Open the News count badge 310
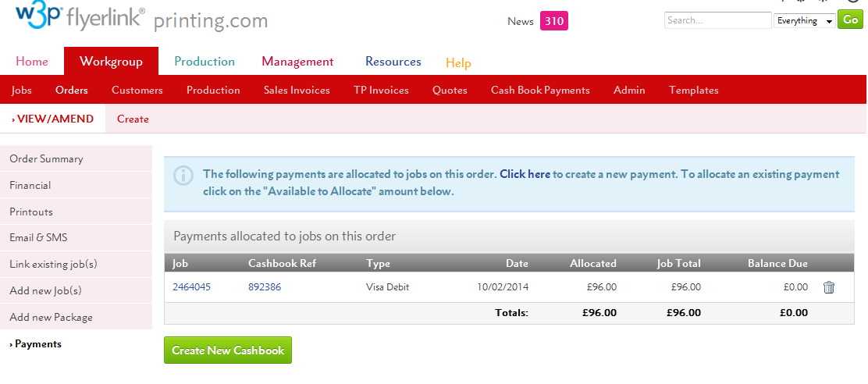 [x=554, y=22]
